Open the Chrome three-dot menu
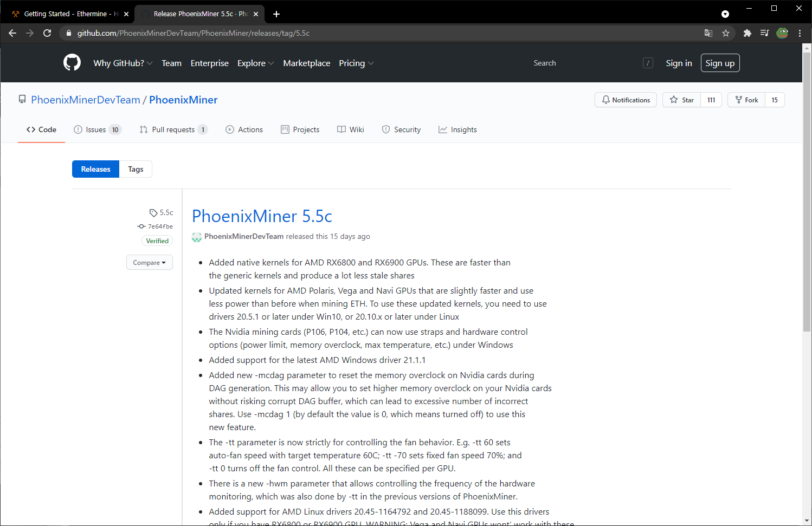This screenshot has width=812, height=526. 800,33
